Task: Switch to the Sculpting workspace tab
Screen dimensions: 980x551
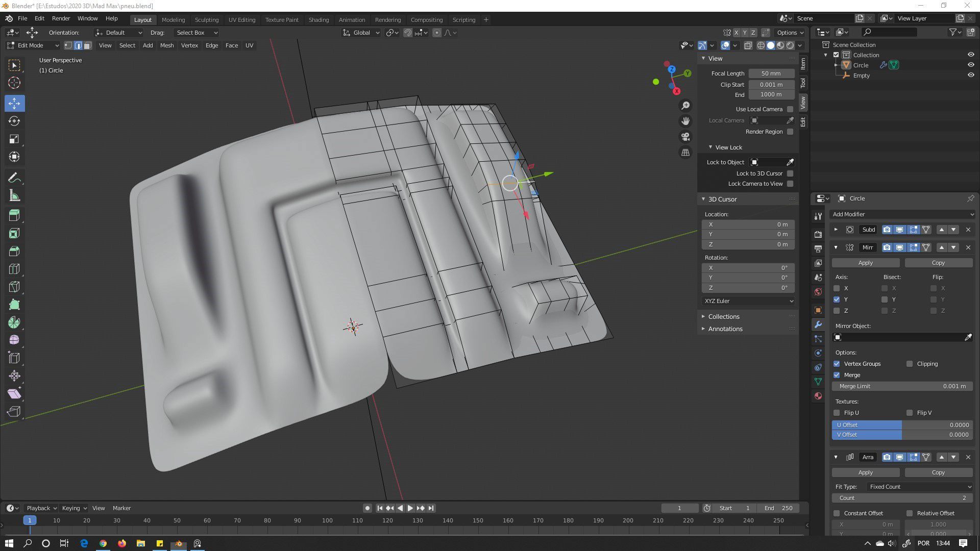Action: point(206,19)
